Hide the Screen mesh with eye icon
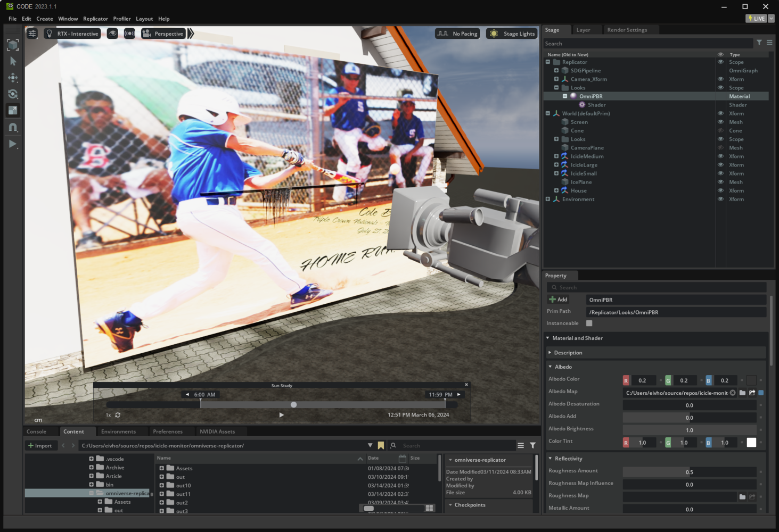 720,122
